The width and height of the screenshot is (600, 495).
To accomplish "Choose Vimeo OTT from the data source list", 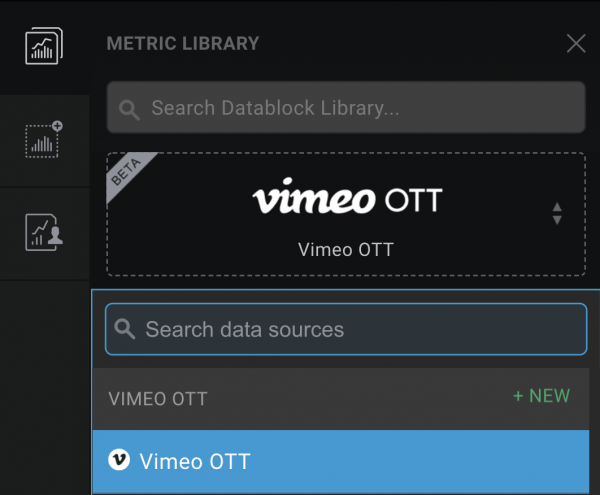I will (341, 461).
